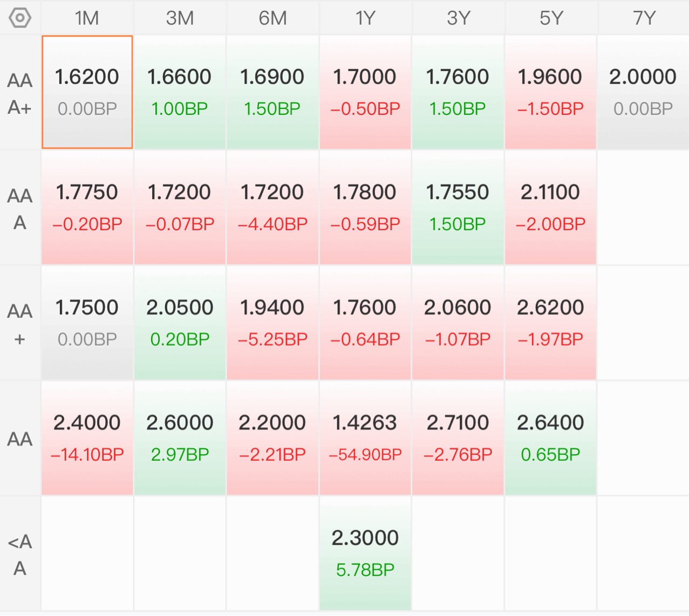Open AA 1M cell with -14.10BP
This screenshot has height=616, width=689.
87,439
